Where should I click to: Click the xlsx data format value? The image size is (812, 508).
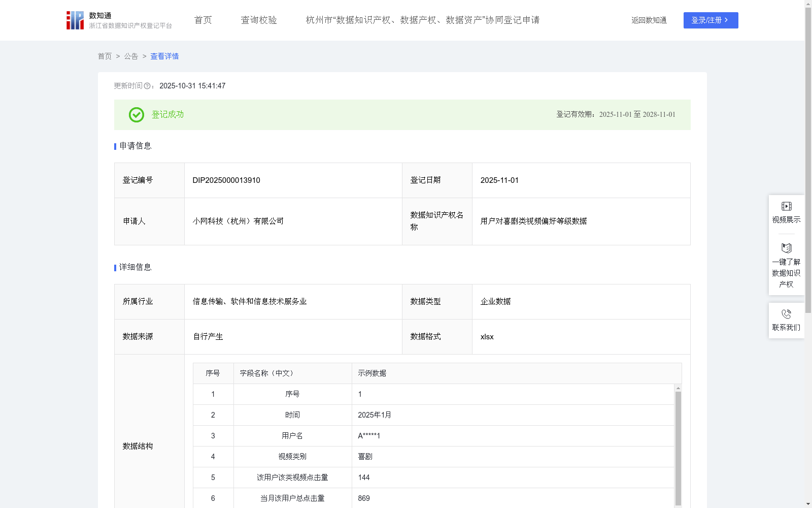tap(487, 337)
